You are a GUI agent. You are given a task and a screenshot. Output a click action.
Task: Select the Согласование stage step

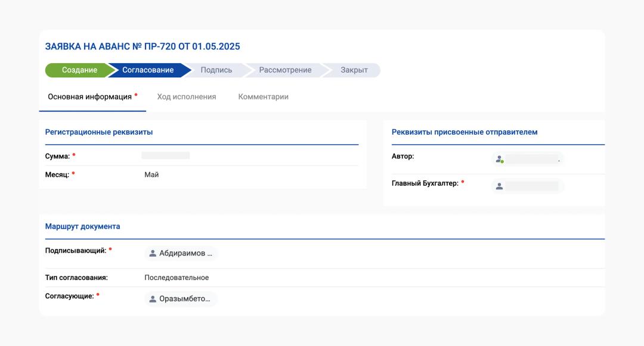tap(148, 70)
